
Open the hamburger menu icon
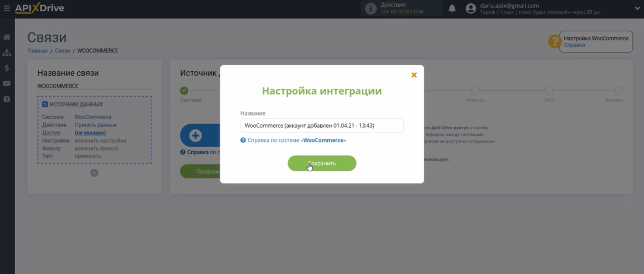[6, 8]
